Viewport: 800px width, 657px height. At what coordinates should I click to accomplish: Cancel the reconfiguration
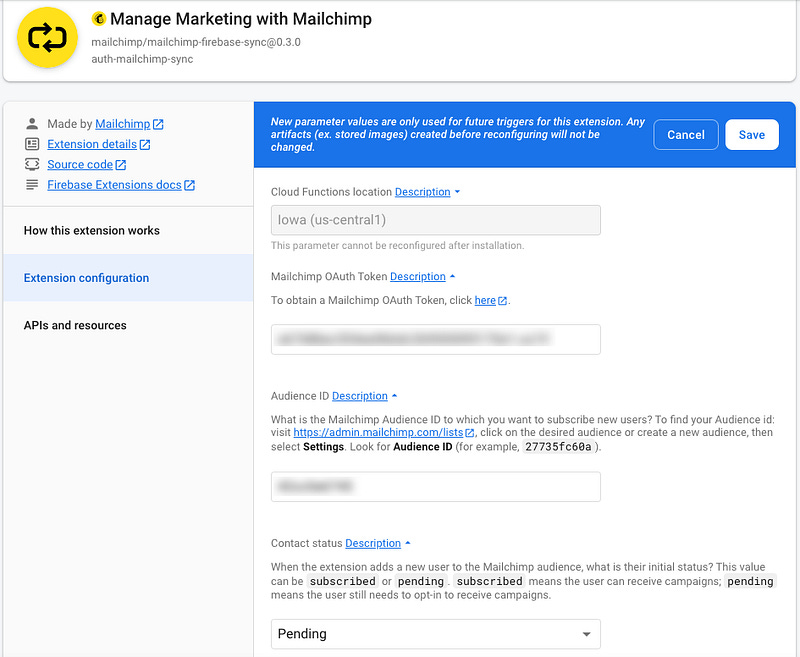686,135
